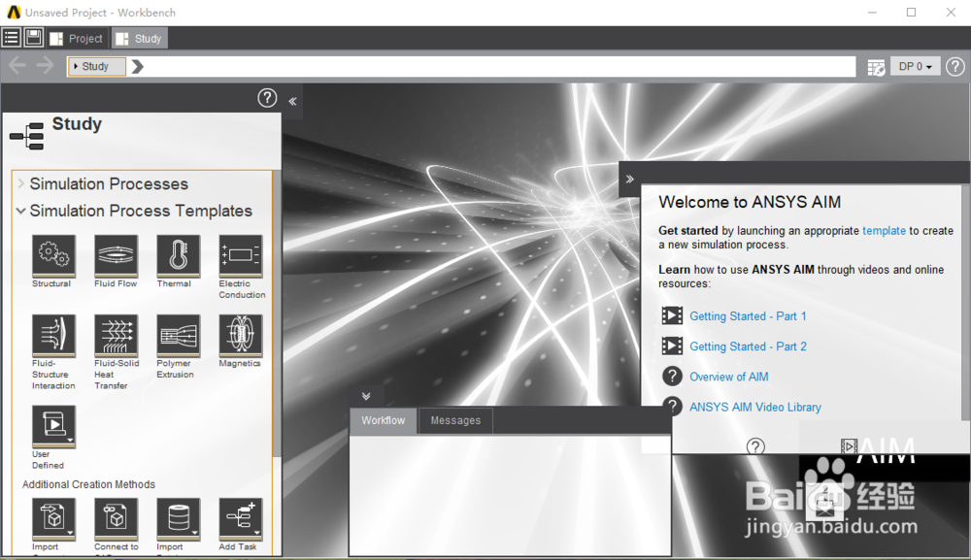
Task: Open the design point table icon
Action: 876,67
